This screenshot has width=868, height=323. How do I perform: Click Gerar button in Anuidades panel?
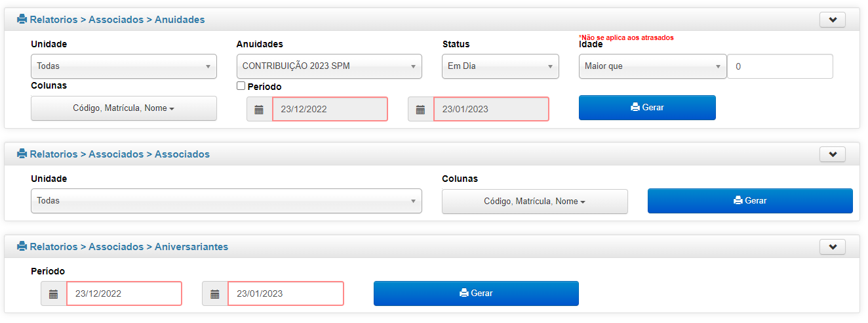click(x=647, y=108)
